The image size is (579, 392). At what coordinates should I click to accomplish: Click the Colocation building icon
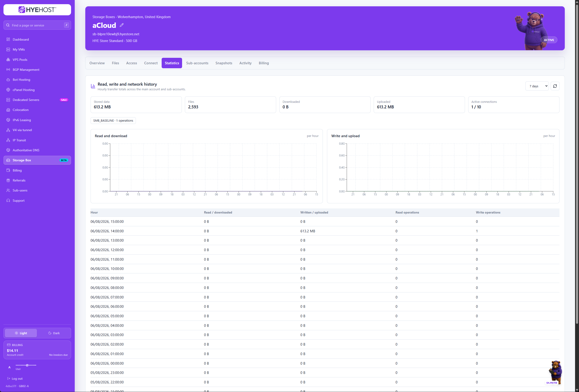coord(8,110)
